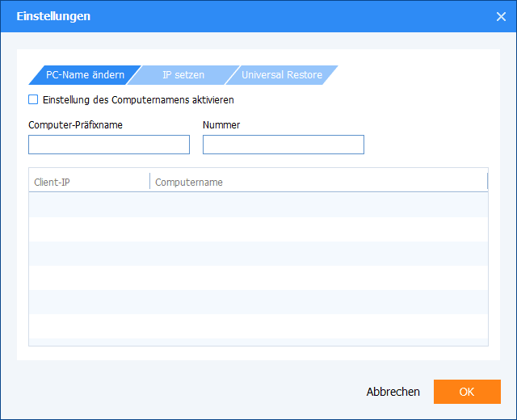
Task: Click divider between Client-IP and Computername columns
Action: [150, 182]
